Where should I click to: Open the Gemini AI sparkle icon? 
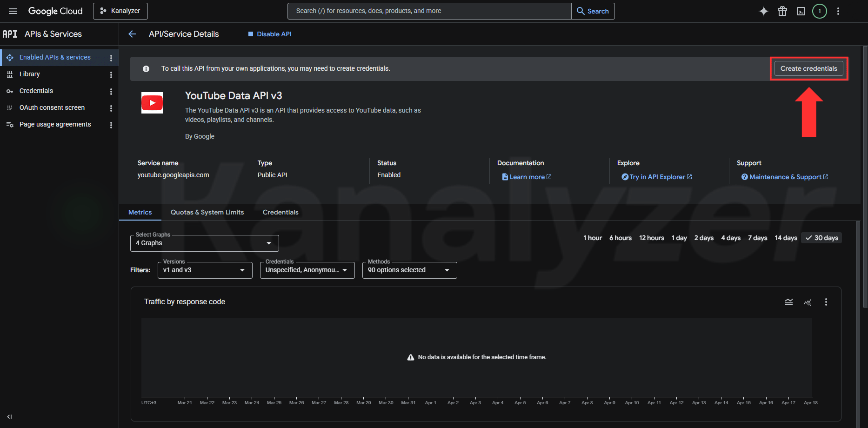coord(764,11)
